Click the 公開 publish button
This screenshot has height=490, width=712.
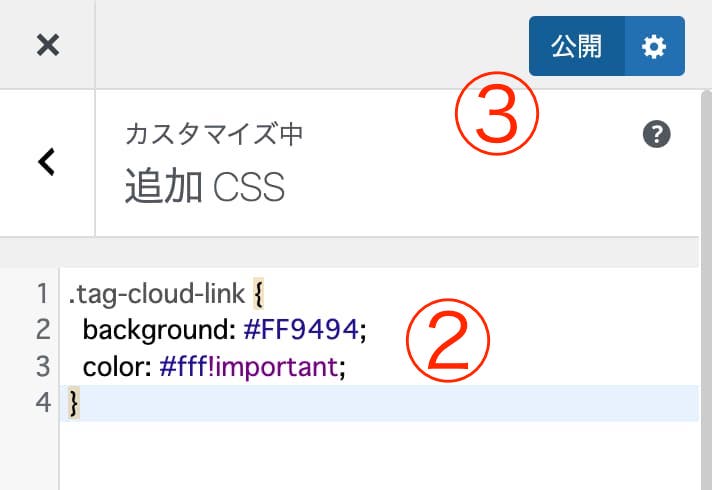(577, 46)
